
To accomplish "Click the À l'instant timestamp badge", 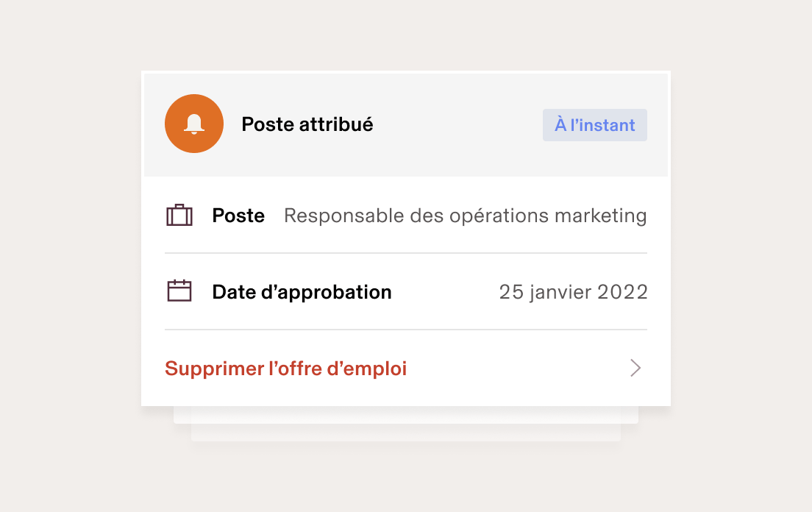I will tap(594, 124).
